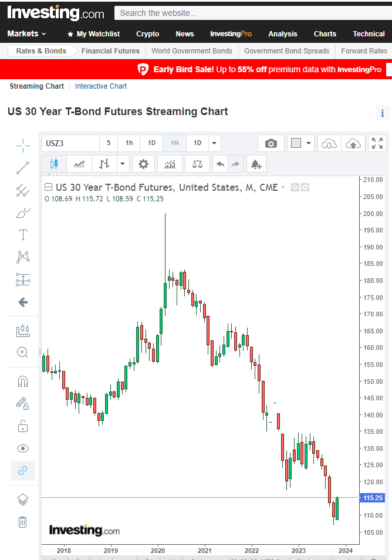Enter fullscreen chart mode
The height and width of the screenshot is (560, 392).
coord(377,143)
